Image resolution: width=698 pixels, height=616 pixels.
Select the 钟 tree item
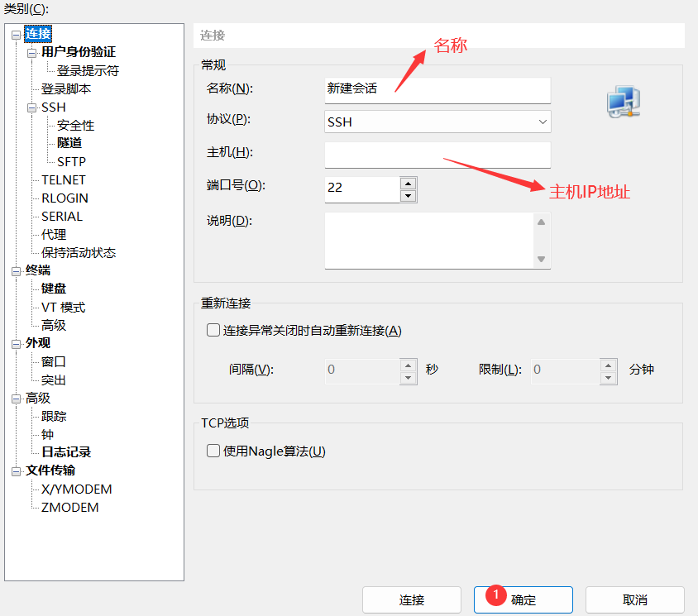tap(47, 434)
